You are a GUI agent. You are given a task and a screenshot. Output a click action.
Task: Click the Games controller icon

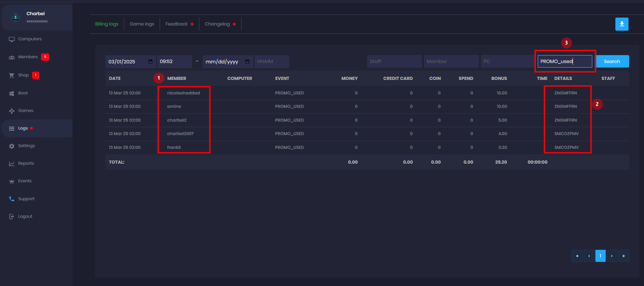12,111
